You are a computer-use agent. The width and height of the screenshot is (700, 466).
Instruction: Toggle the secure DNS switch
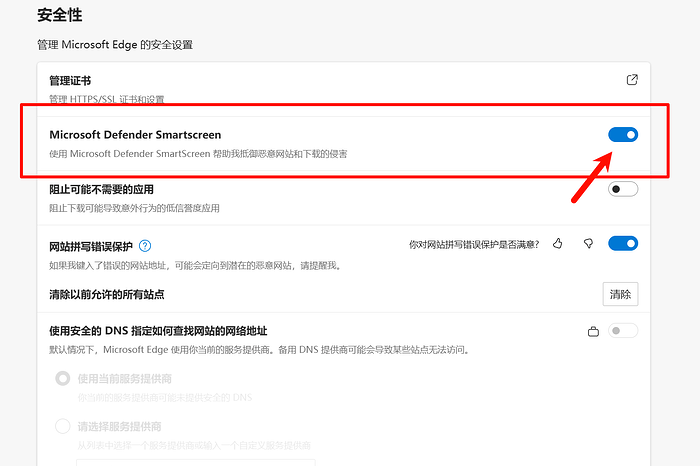coord(623,331)
